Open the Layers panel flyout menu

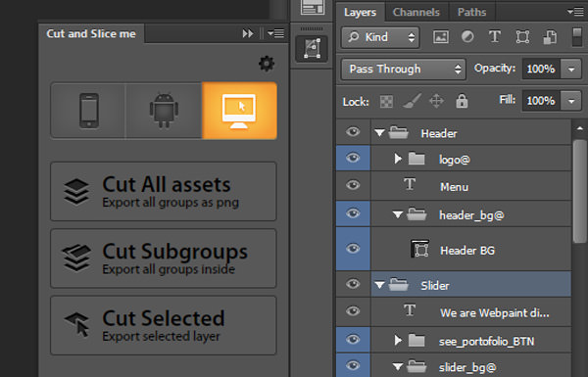[x=575, y=12]
